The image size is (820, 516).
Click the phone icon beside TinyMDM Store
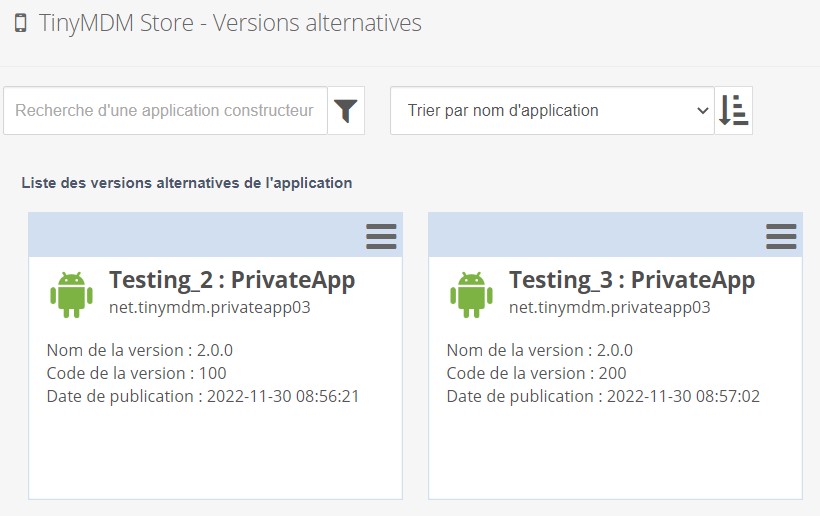[20, 23]
